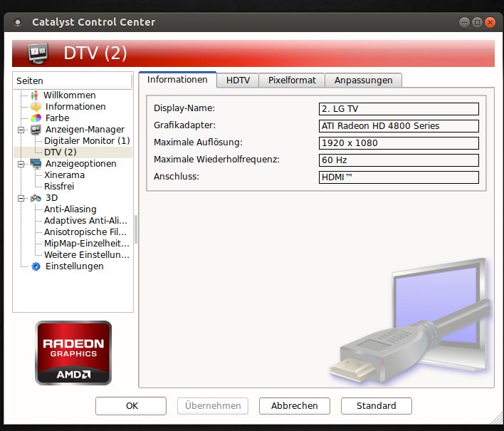
Task: Click the Grafikadapter field ATI Radeon HD 4800
Action: [399, 126]
